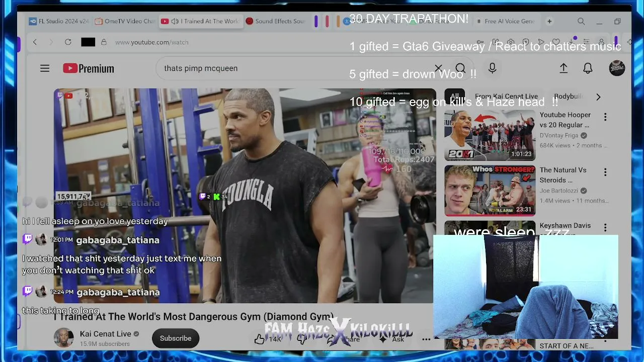Open the Youtube Hooper vs 20 Regular title
The image size is (644, 362).
click(565, 120)
